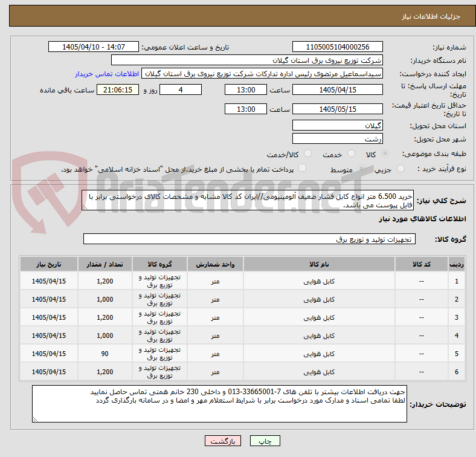This screenshot has height=457, width=476.
Task: Click quantity 1,200 in row 3
Action: tap(105, 317)
